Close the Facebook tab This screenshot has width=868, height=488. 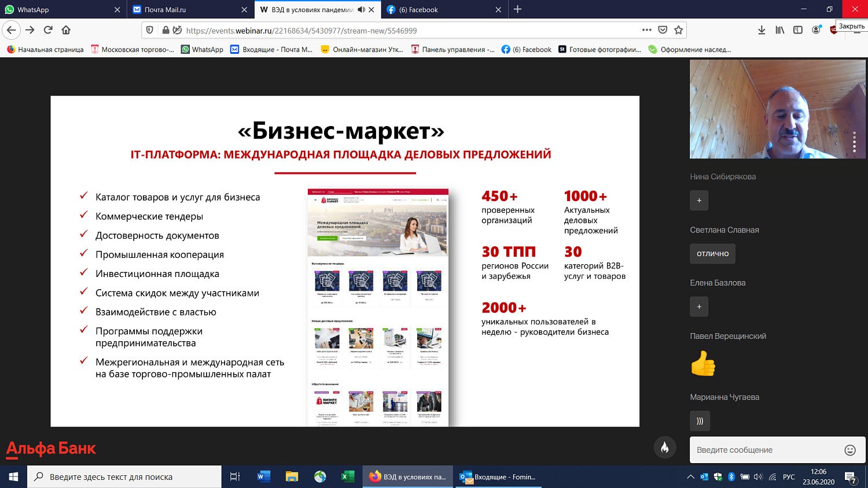(x=498, y=9)
